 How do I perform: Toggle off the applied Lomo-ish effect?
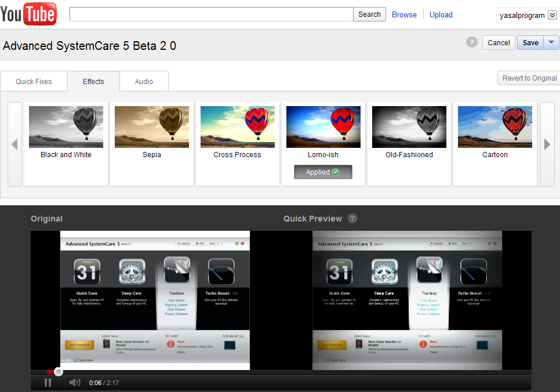[323, 172]
